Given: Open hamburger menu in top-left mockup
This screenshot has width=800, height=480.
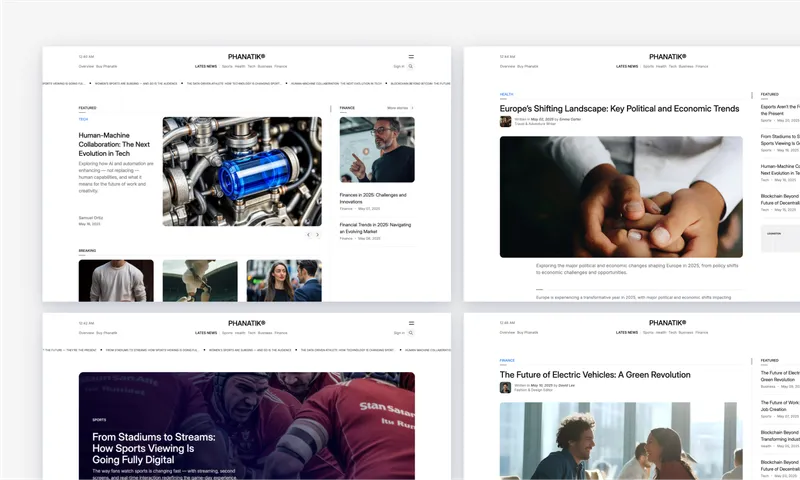Looking at the screenshot, I should click(x=411, y=57).
